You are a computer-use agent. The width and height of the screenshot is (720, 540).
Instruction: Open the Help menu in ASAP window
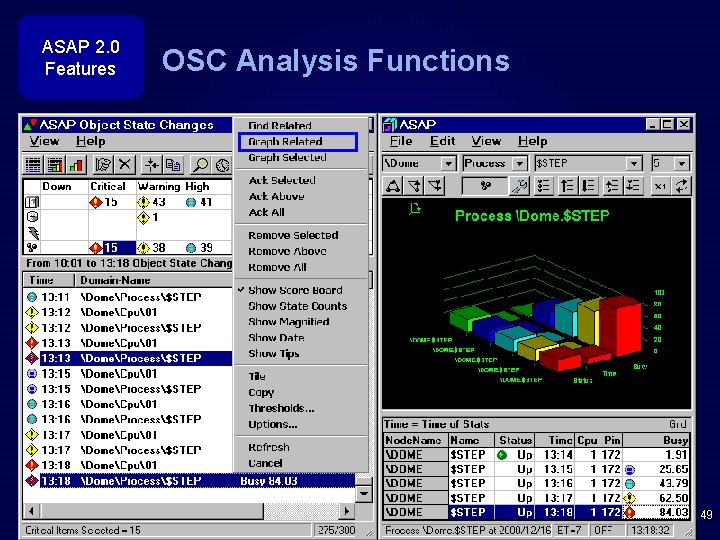(533, 141)
